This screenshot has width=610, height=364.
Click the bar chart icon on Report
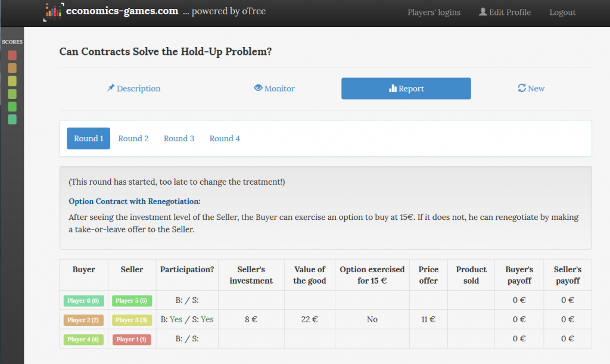click(x=393, y=89)
